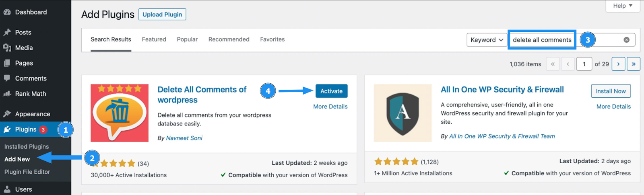This screenshot has height=195, width=644.
Task: Select the Posts pushpin icon
Action: click(x=7, y=32)
